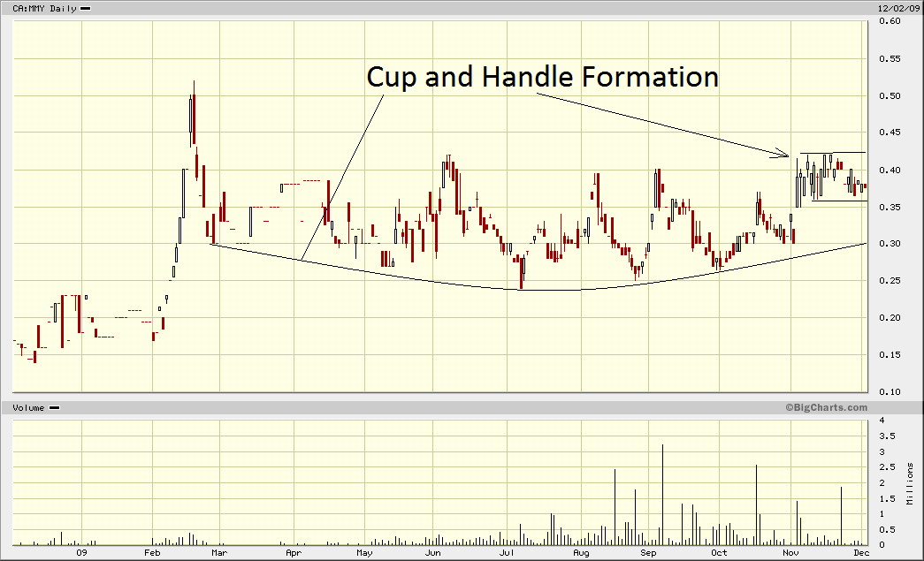Screen dimensions: 924x561
Task: Click the legend dash beside CA:MMY Daily
Action: coord(85,8)
